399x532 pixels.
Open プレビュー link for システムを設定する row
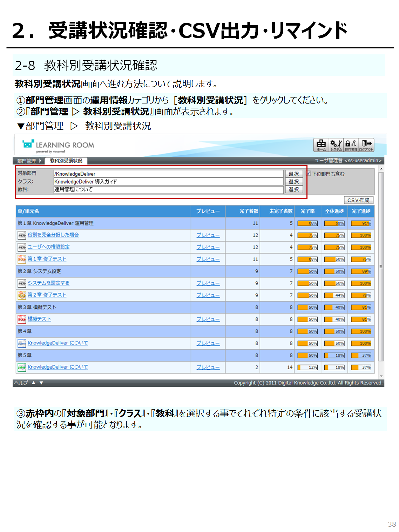tap(208, 283)
